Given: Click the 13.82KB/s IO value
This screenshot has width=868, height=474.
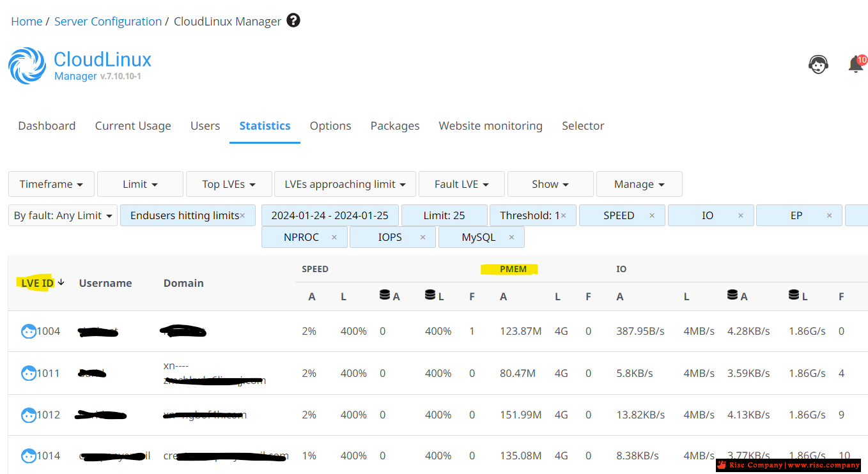Looking at the screenshot, I should pos(640,415).
